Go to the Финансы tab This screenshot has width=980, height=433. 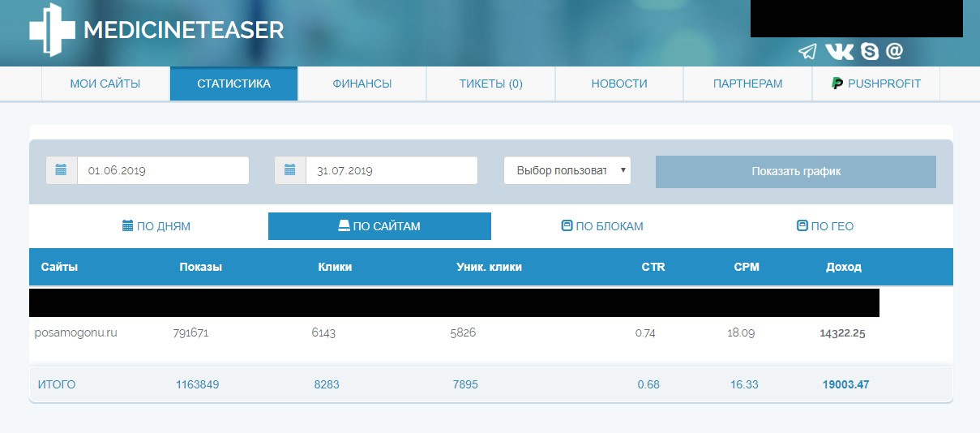(362, 84)
